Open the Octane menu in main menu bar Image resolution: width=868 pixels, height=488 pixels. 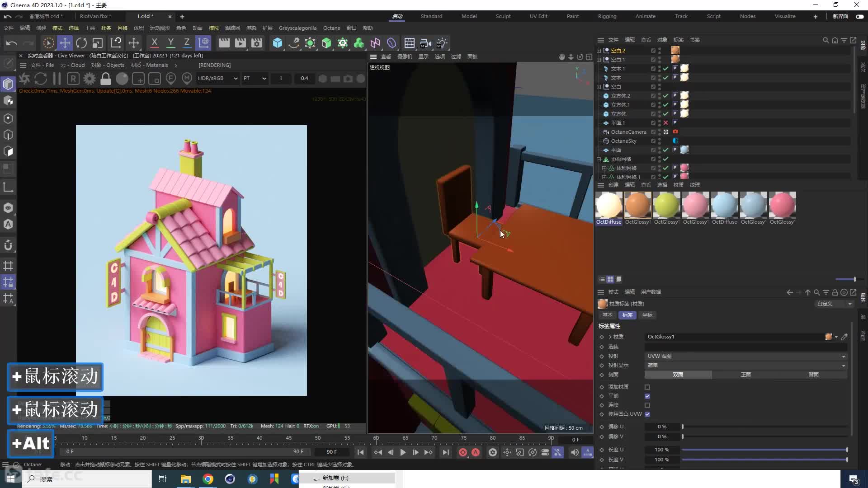[x=331, y=28]
